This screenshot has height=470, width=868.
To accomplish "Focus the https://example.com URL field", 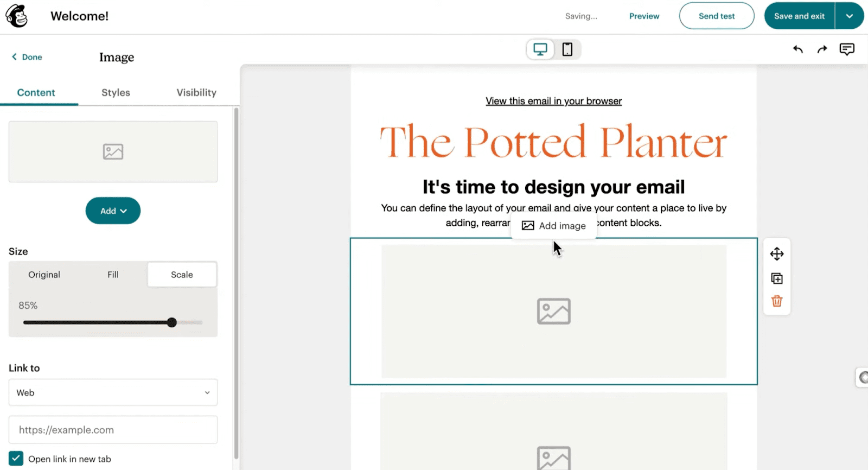I will 113,430.
